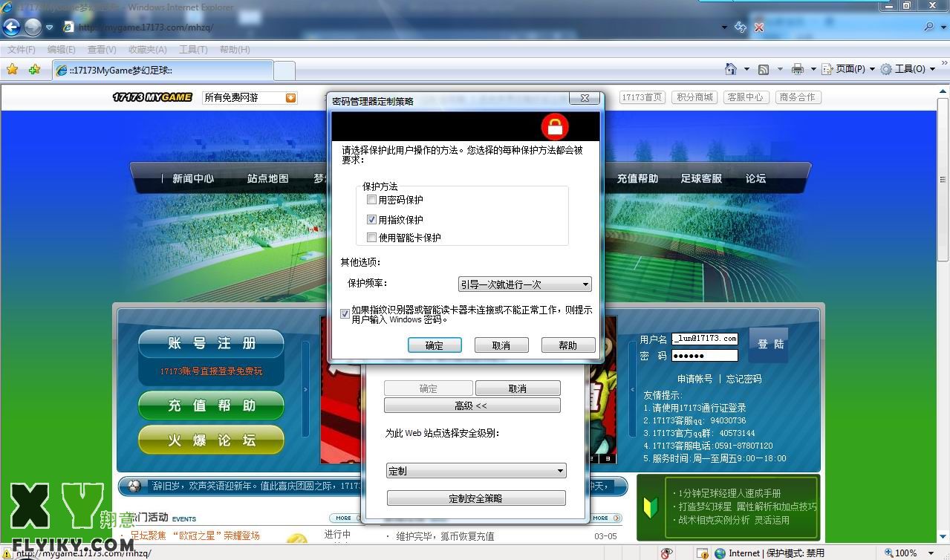Screen dimensions: 950x560
Task: Click the 新闻中心 navigation link
Action: [x=193, y=178]
